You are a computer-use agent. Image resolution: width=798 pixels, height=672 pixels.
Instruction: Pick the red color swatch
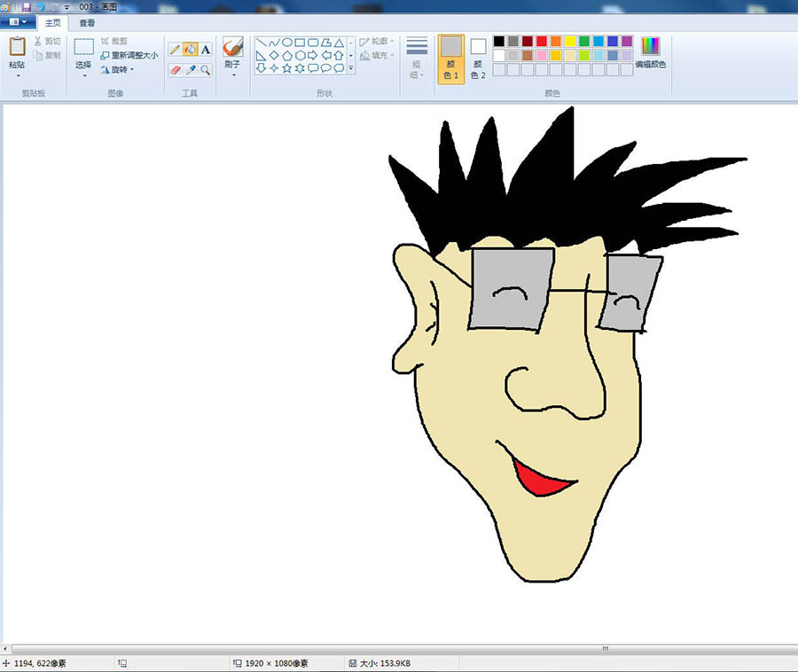point(542,41)
